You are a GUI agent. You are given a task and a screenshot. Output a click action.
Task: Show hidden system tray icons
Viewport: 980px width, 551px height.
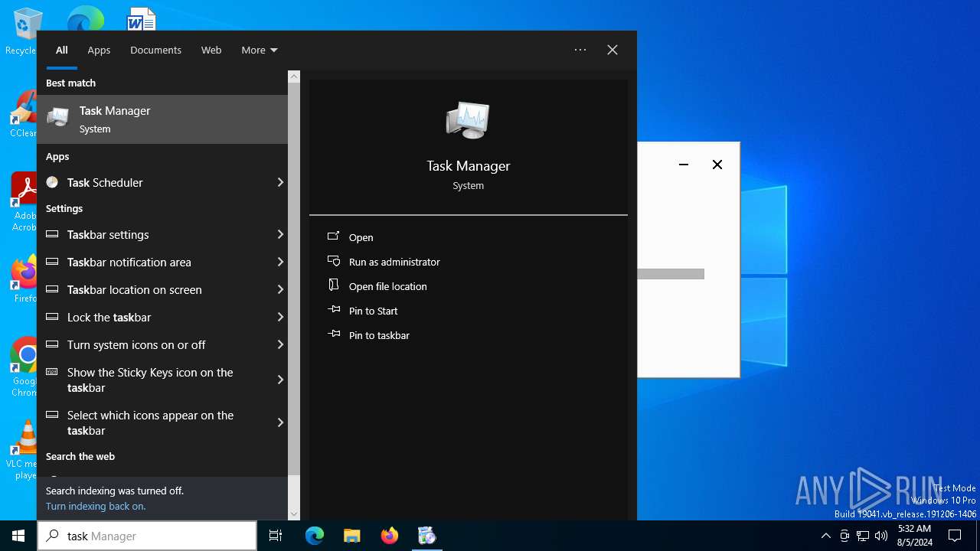coord(825,536)
